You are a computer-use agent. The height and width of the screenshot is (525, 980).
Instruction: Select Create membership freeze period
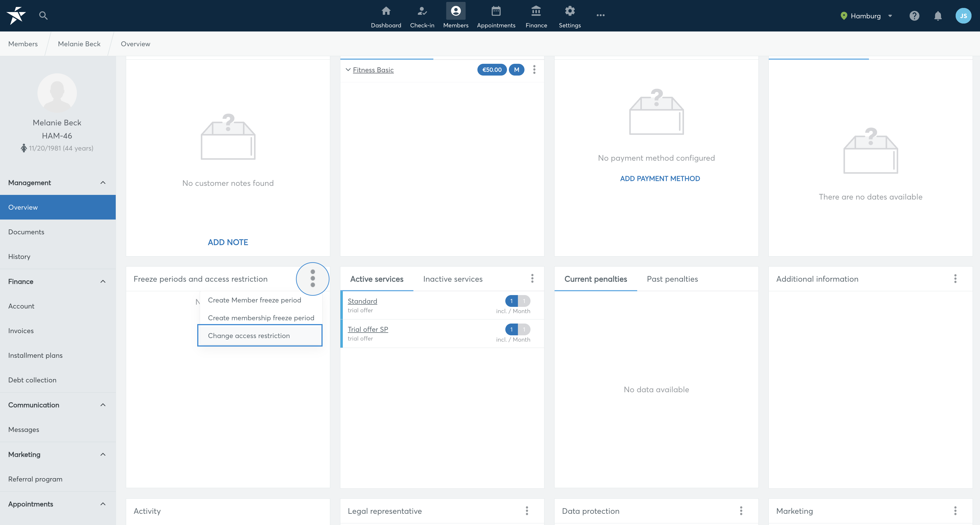261,318
